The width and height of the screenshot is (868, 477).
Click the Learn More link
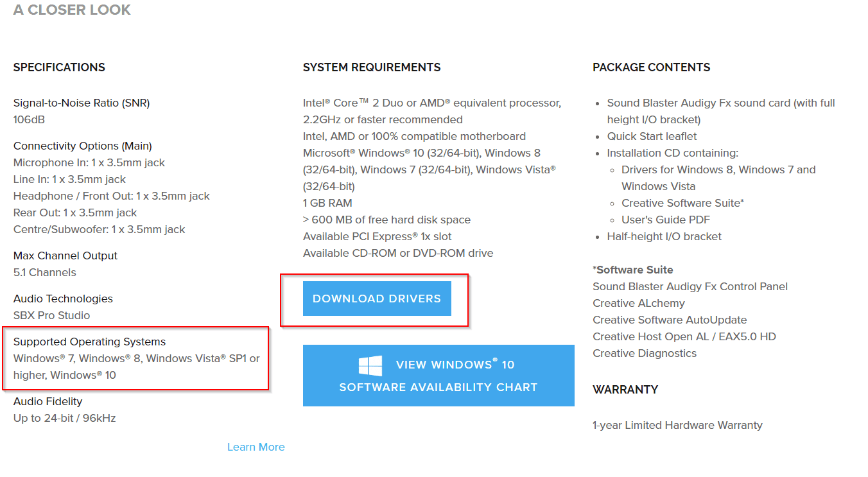click(x=256, y=447)
